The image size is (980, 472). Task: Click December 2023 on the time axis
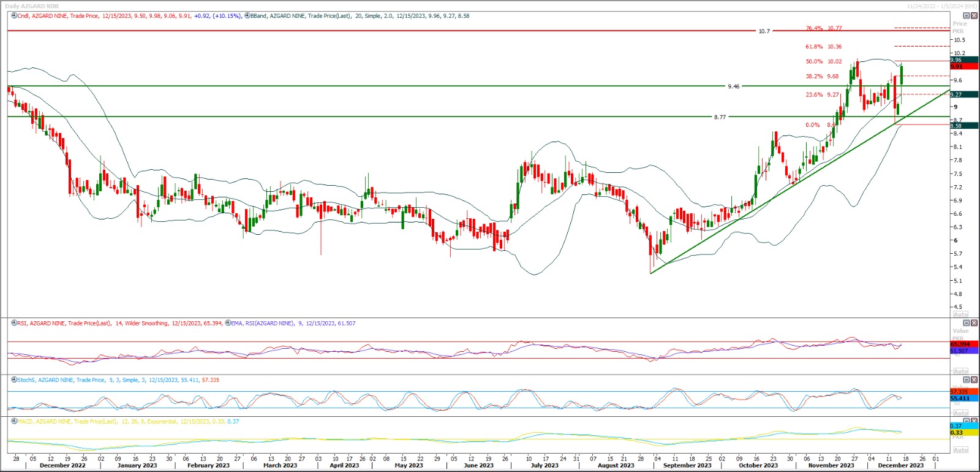point(901,466)
